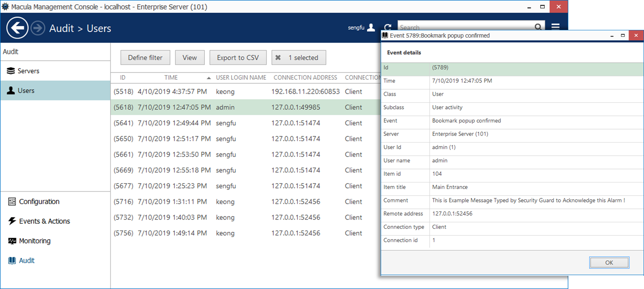Click address 192.168.11.220:60853
Screen dimensions: 644x289
[x=305, y=92]
